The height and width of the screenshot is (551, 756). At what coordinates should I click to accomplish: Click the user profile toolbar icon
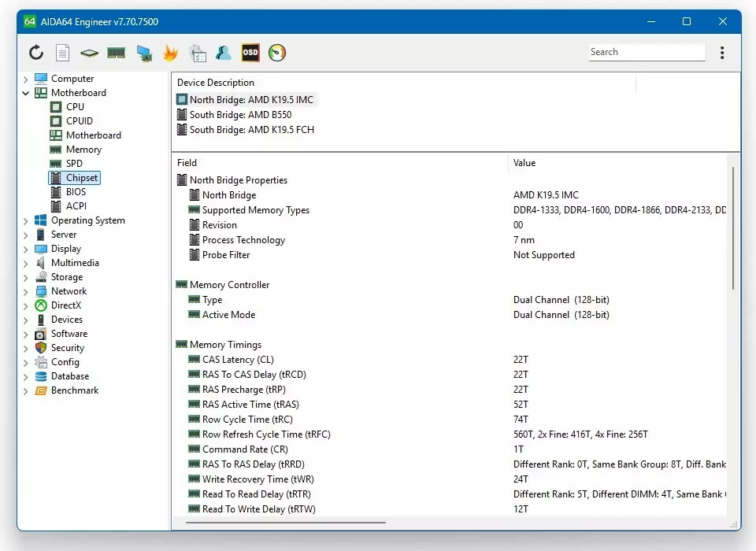tap(223, 53)
